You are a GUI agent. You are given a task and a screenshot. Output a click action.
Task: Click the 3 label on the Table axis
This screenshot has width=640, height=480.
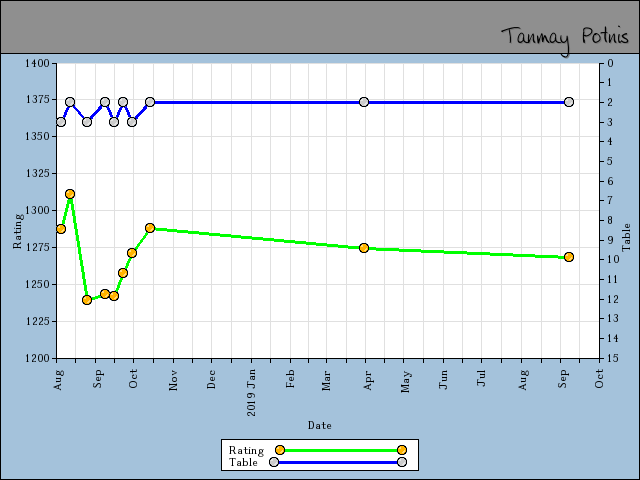coord(610,122)
